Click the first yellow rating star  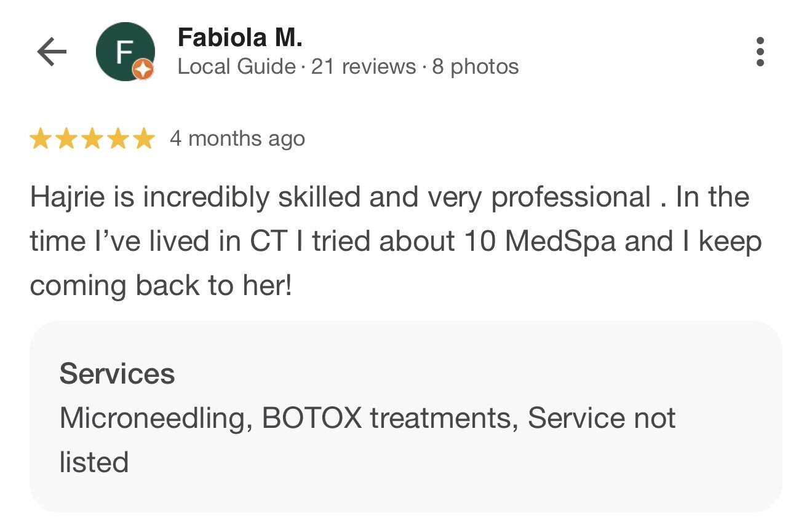[40, 139]
